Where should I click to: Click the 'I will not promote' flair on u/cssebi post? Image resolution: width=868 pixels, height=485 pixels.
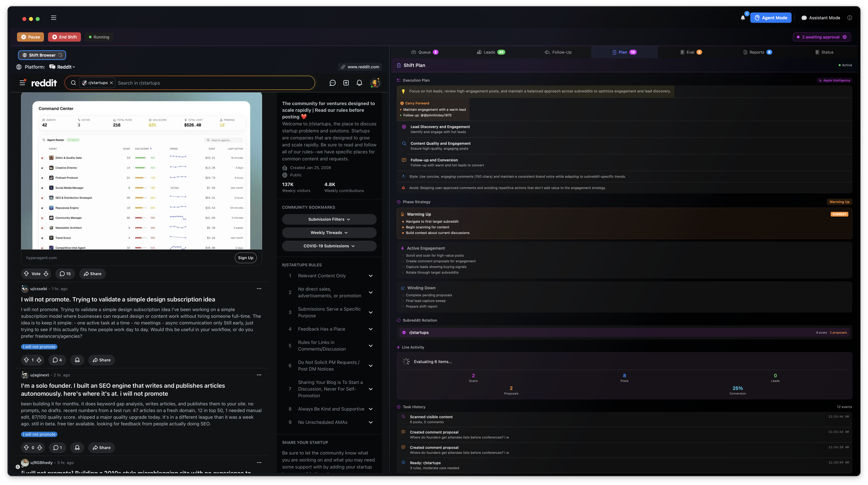39,347
